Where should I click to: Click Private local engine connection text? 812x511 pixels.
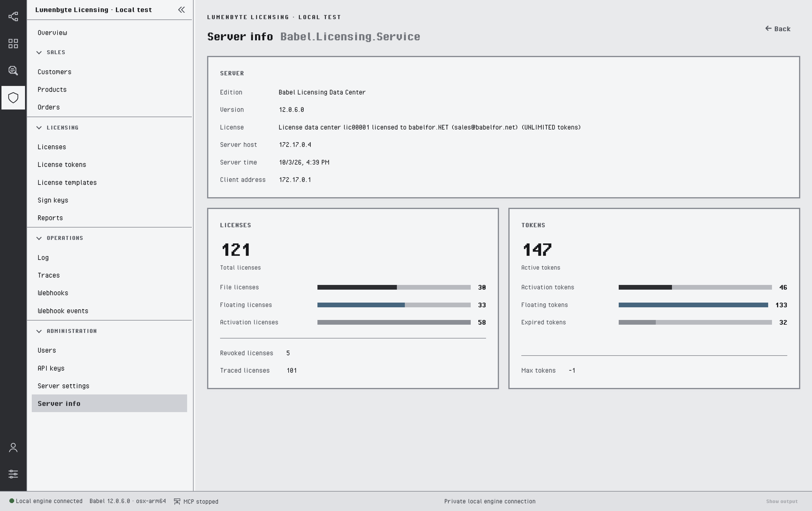point(490,502)
